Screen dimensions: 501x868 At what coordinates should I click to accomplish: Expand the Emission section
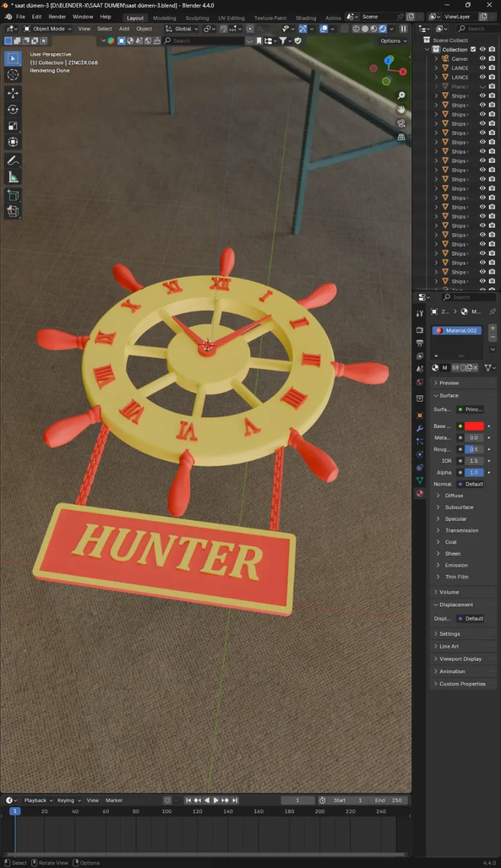(456, 565)
